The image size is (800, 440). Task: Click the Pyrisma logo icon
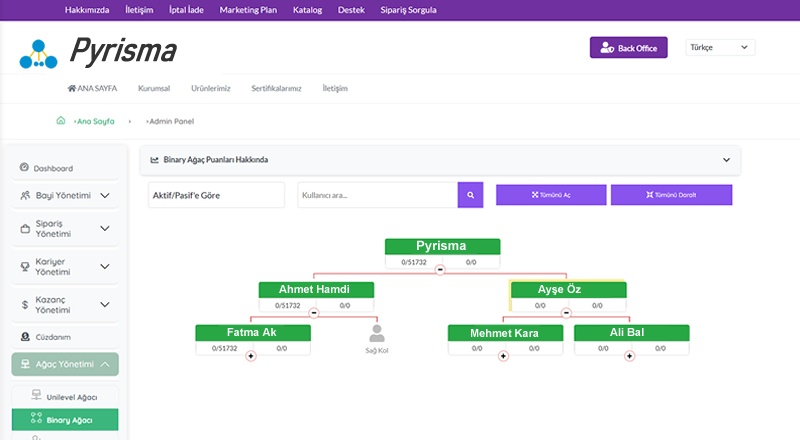tap(38, 53)
